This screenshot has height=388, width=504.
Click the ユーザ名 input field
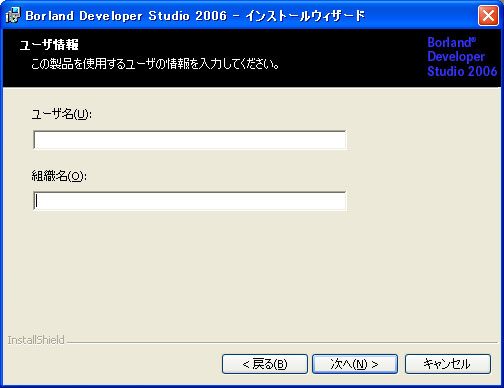[x=190, y=140]
